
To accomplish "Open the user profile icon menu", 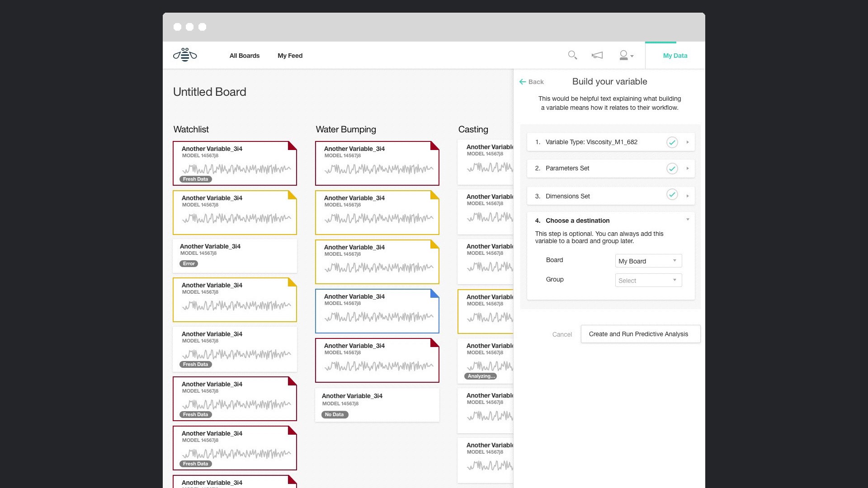I will [626, 55].
